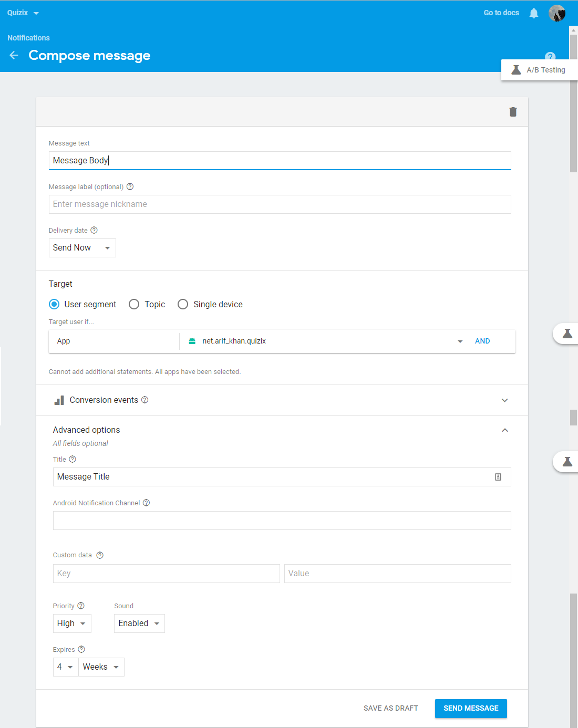The height and width of the screenshot is (728, 578).
Task: Click SAVE AS DRAFT
Action: (x=390, y=708)
